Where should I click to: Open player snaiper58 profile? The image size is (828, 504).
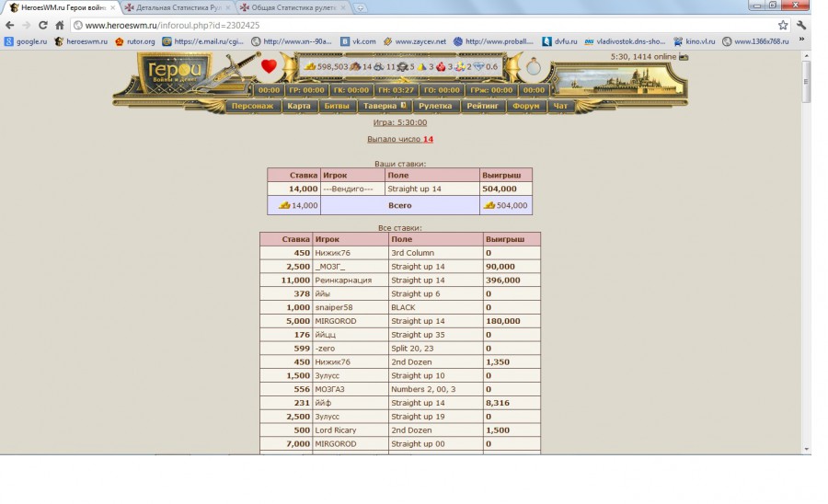334,307
